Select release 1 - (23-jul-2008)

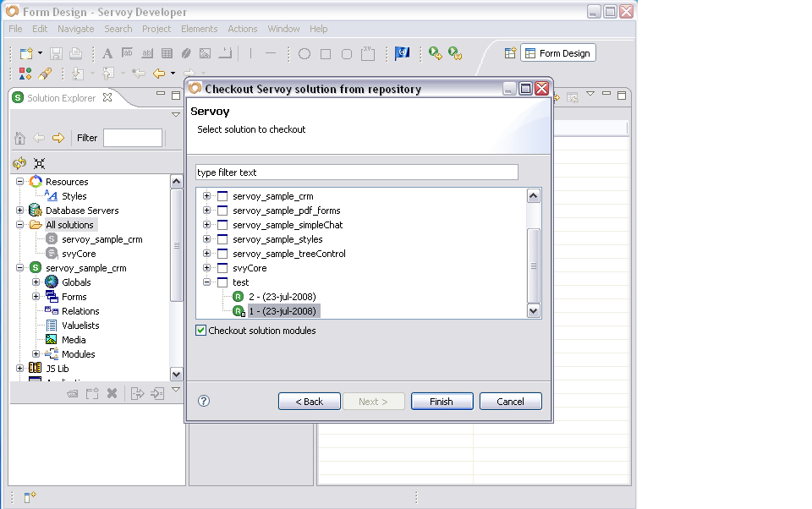coord(283,311)
